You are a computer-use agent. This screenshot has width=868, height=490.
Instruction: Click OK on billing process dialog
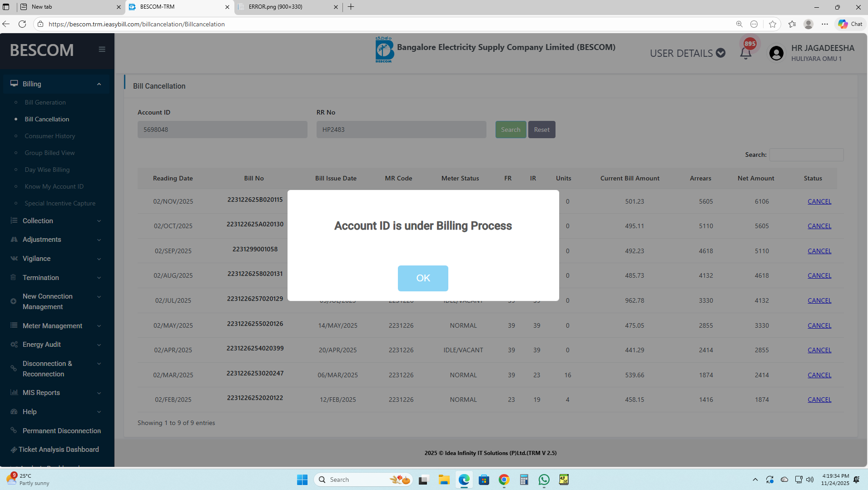tap(423, 278)
